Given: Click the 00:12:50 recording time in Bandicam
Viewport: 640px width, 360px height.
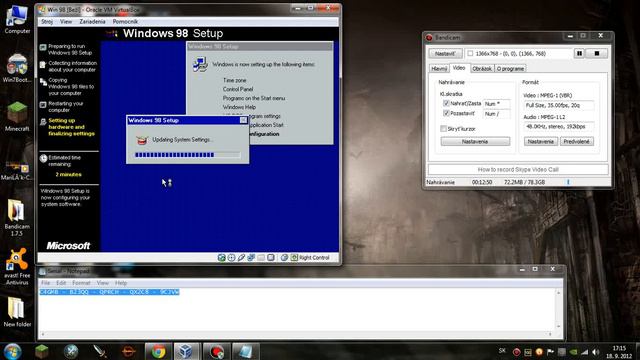Looking at the screenshot, I should tap(482, 182).
